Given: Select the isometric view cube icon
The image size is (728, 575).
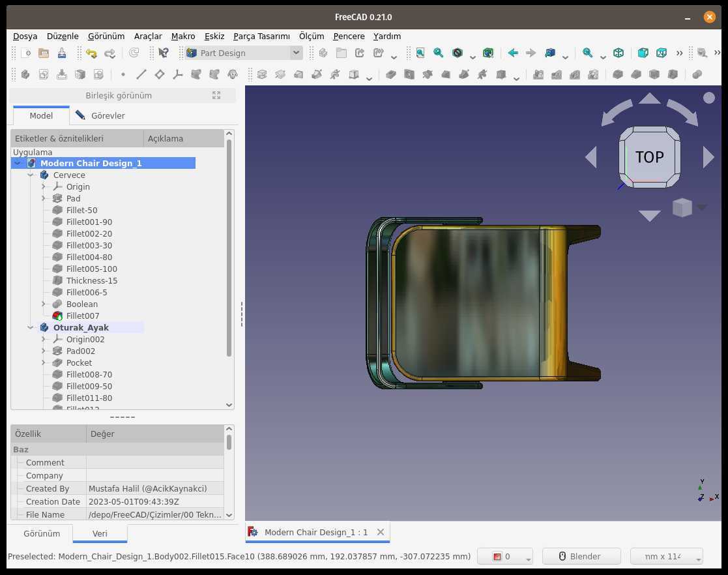Looking at the screenshot, I should [x=619, y=53].
